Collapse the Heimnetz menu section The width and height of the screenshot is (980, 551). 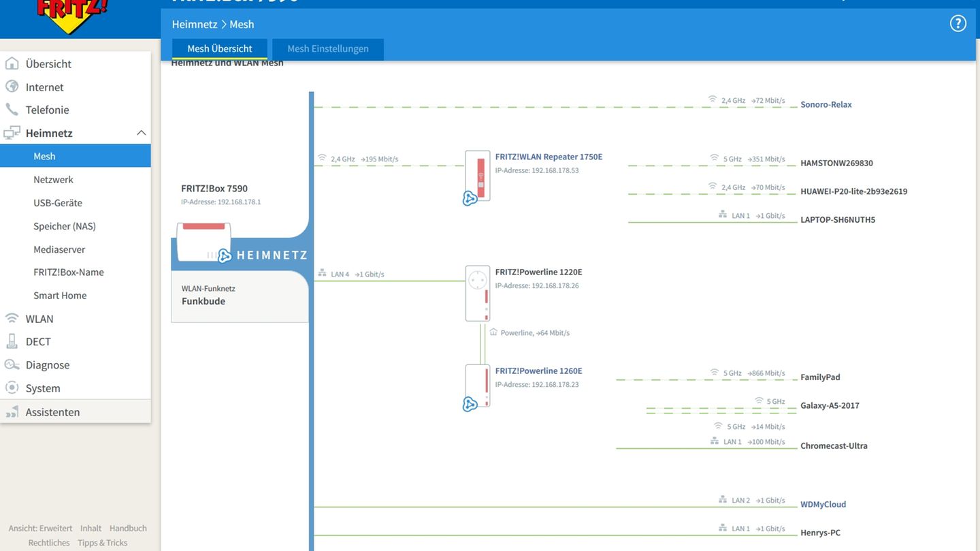[141, 133]
